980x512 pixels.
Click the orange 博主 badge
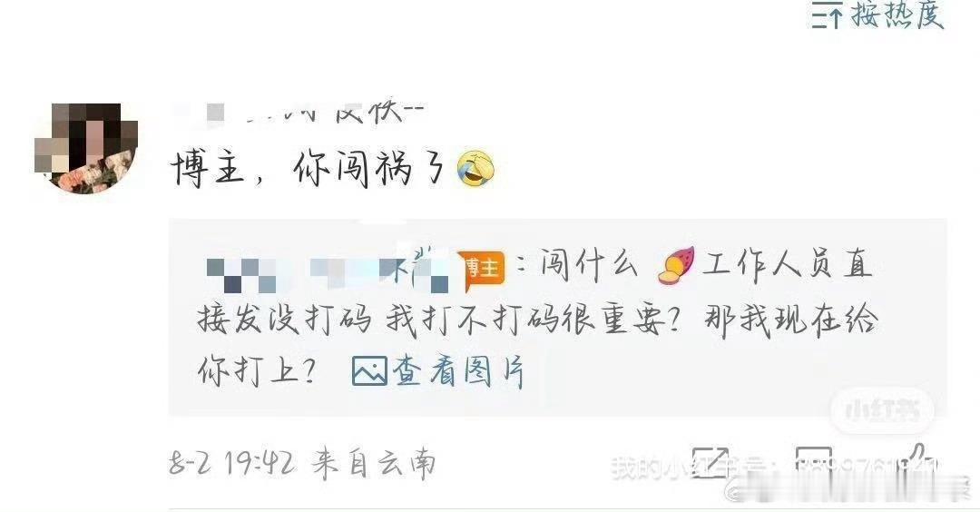coord(481,270)
